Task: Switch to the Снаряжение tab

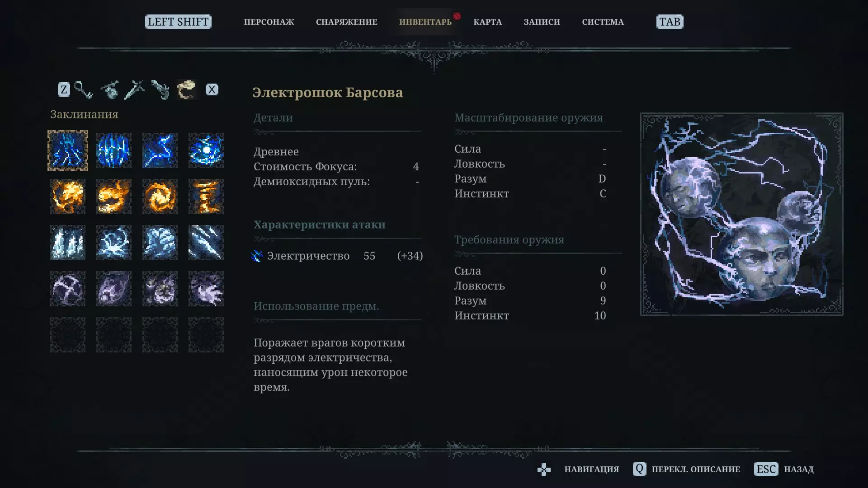Action: click(347, 22)
